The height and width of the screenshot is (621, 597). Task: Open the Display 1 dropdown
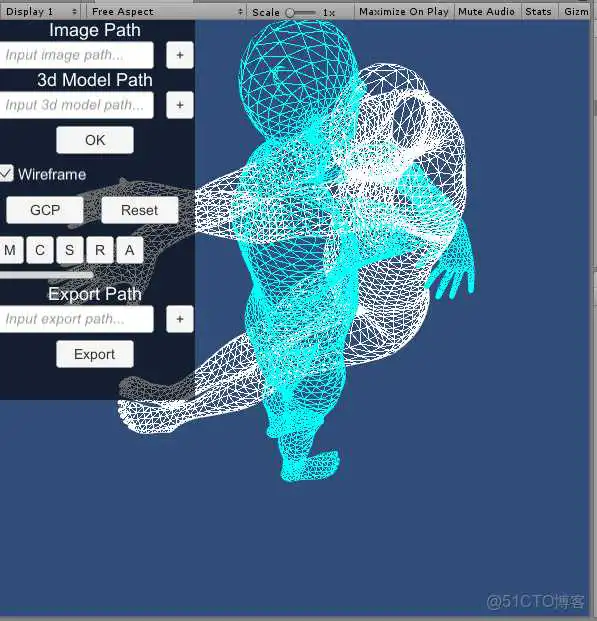pos(40,12)
